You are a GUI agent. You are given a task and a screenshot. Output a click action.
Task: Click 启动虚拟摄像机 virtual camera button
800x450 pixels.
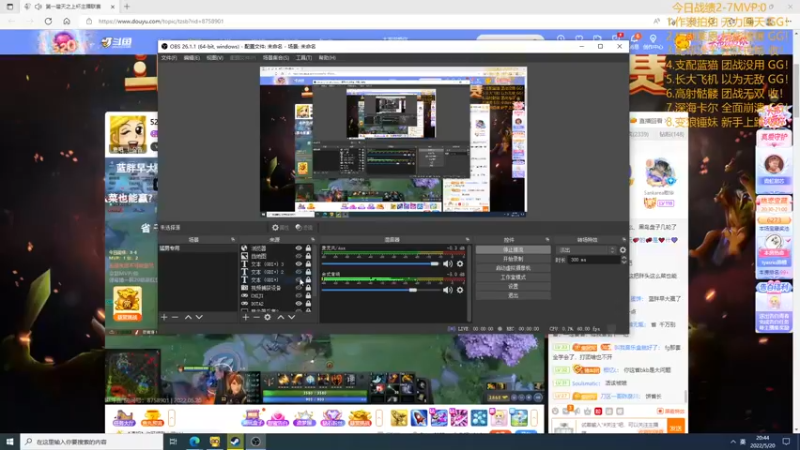pos(513,268)
